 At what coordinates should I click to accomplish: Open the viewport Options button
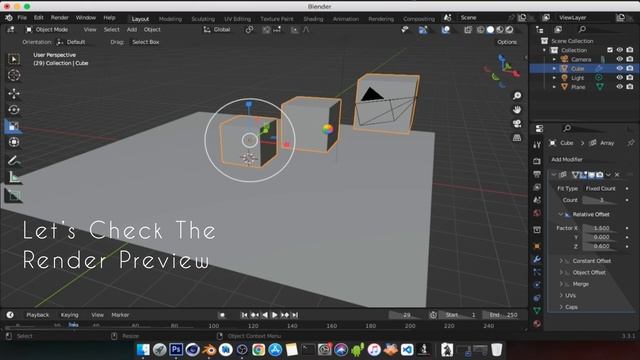pyautogui.click(x=507, y=42)
